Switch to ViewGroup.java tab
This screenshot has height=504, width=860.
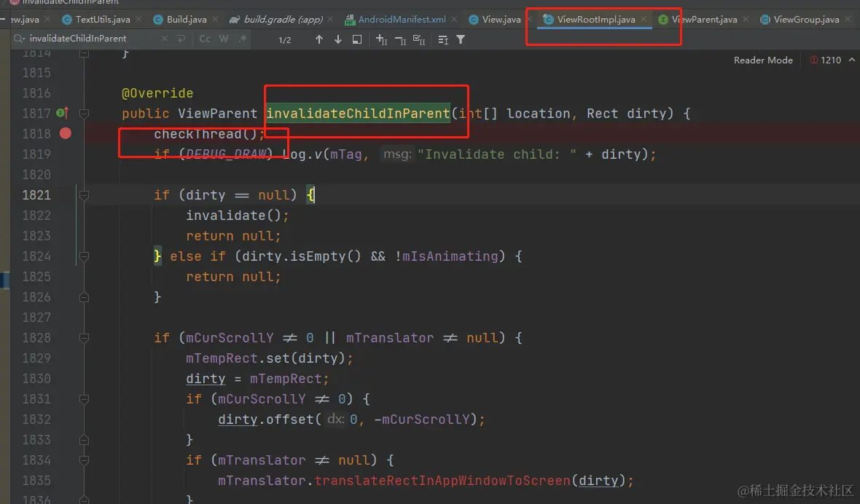pos(800,19)
